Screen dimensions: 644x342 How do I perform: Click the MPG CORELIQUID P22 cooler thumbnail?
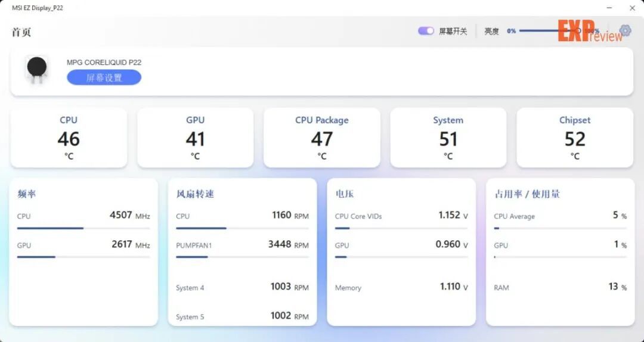click(x=37, y=71)
